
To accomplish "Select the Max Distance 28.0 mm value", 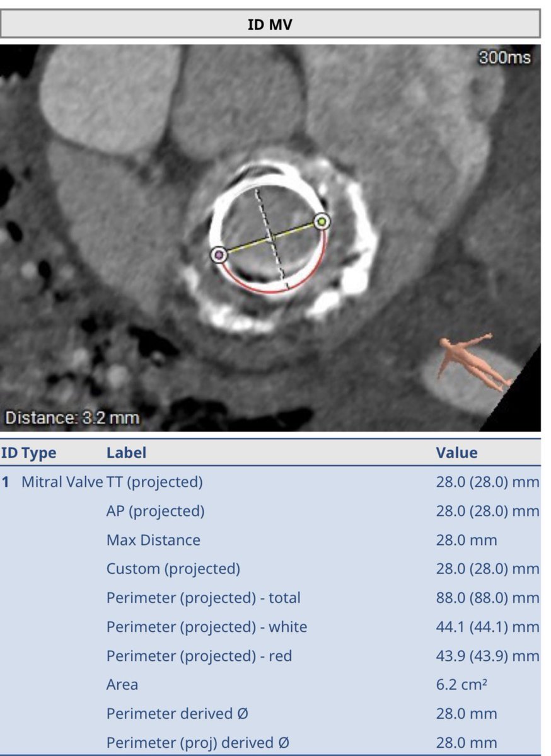I will [467, 540].
